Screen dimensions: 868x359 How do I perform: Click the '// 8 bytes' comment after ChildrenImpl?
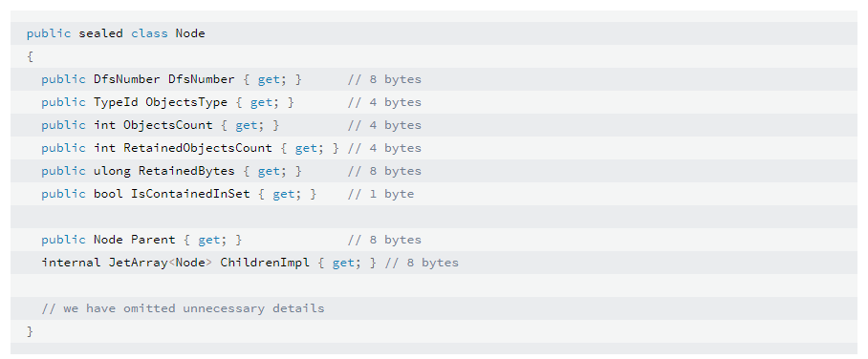[422, 263]
